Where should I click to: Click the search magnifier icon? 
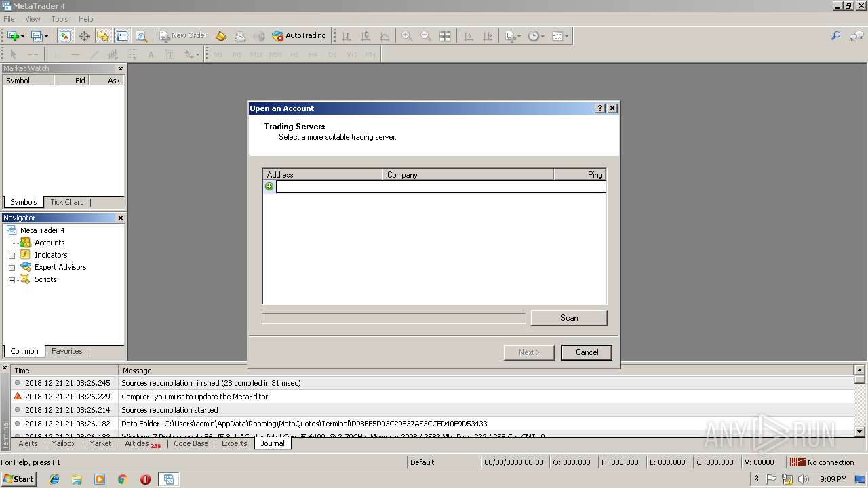[835, 36]
